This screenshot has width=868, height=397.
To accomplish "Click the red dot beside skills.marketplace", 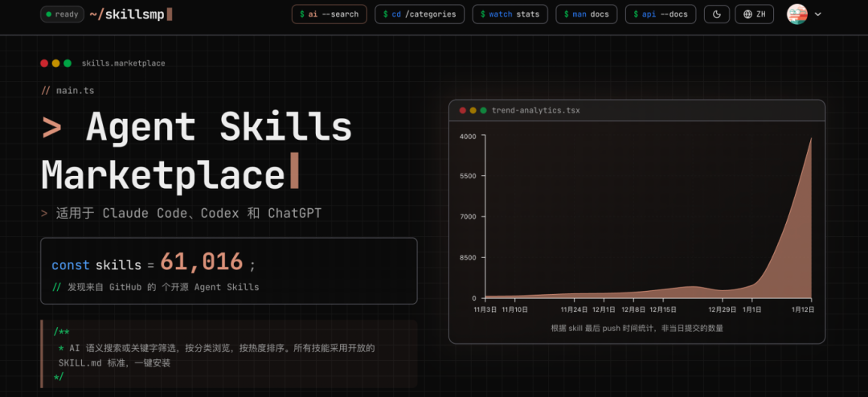I will click(x=44, y=63).
